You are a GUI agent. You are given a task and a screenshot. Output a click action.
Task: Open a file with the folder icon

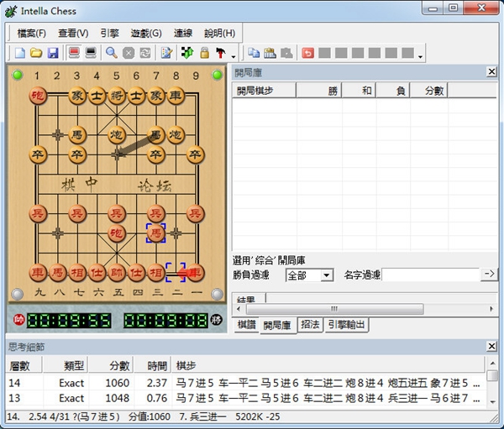pos(36,53)
